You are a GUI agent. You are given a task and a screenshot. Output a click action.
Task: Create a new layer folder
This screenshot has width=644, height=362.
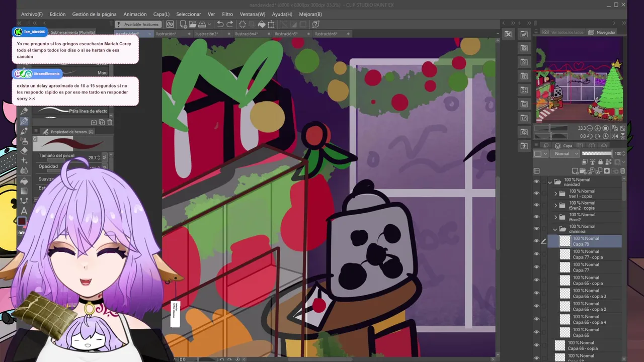(x=583, y=171)
